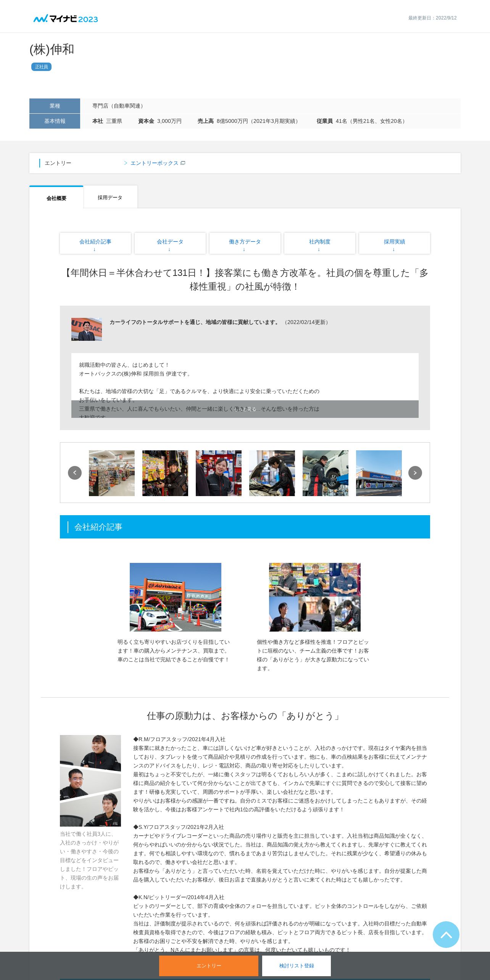Screen dimensions: 490x980
Task: Click the 業種 row label
Action: (x=55, y=106)
